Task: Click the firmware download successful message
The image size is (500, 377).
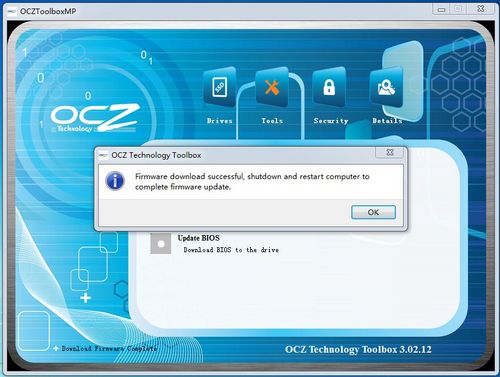Action: click(252, 181)
